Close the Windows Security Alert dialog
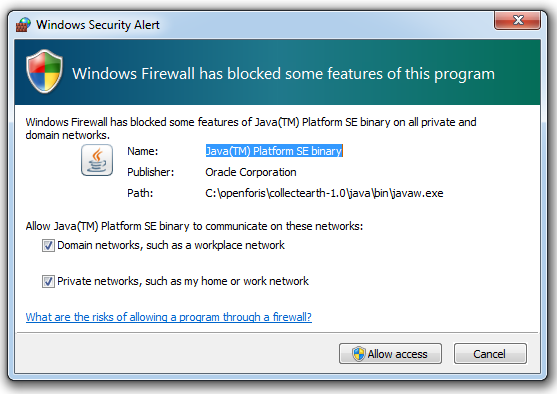The height and width of the screenshot is (394, 557). [x=518, y=21]
